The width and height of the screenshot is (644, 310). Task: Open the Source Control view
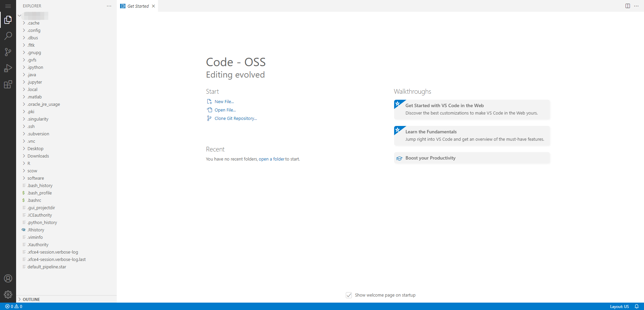click(x=8, y=52)
